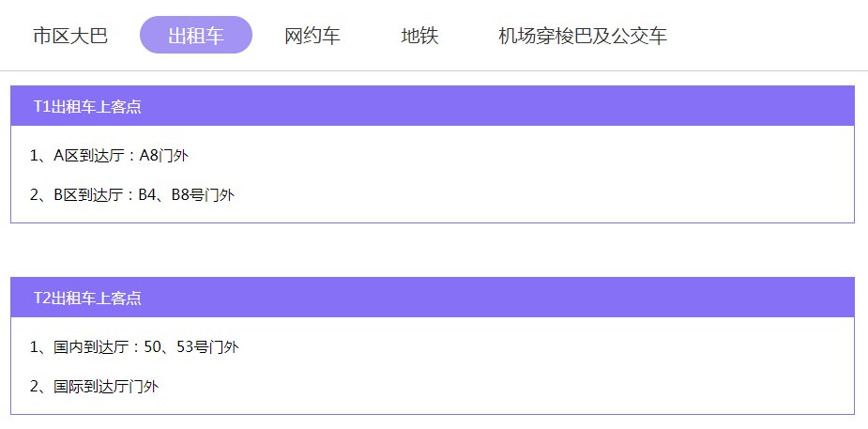Select the 出租车 tab
The height and width of the screenshot is (429, 868).
point(196,35)
